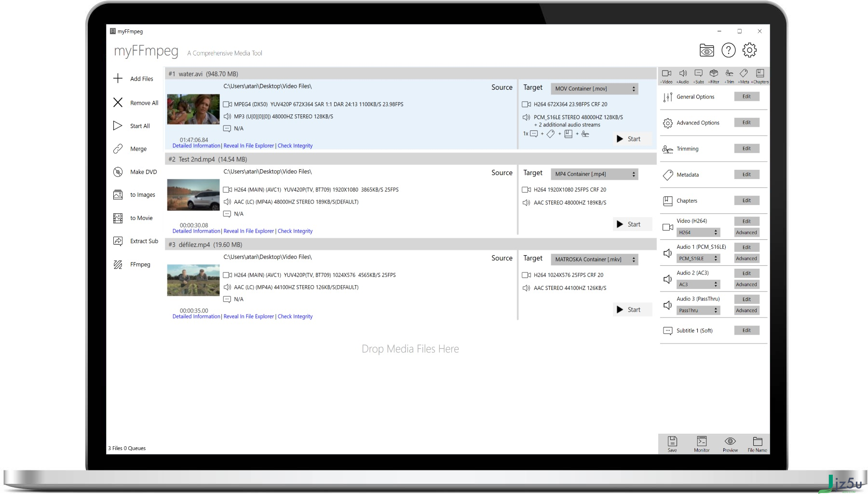
Task: Click the Extract Sub icon
Action: [118, 241]
